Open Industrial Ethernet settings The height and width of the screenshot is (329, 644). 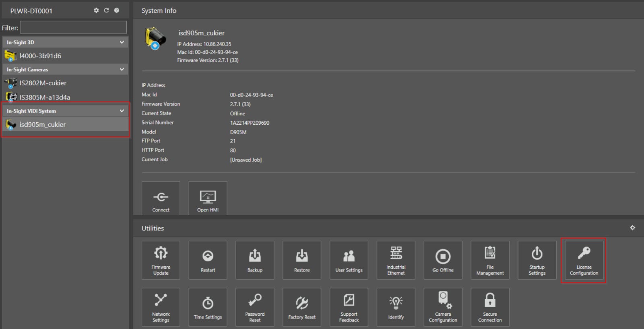(x=396, y=260)
